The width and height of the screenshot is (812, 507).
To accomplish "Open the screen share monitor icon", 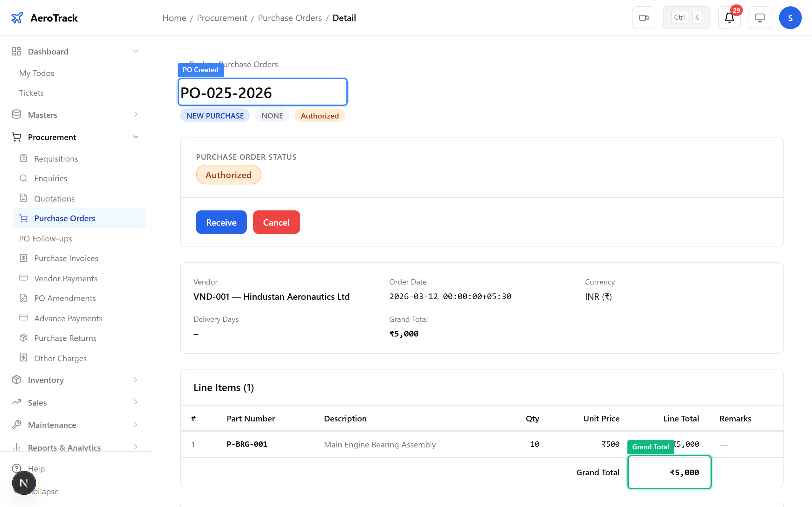I will click(760, 17).
